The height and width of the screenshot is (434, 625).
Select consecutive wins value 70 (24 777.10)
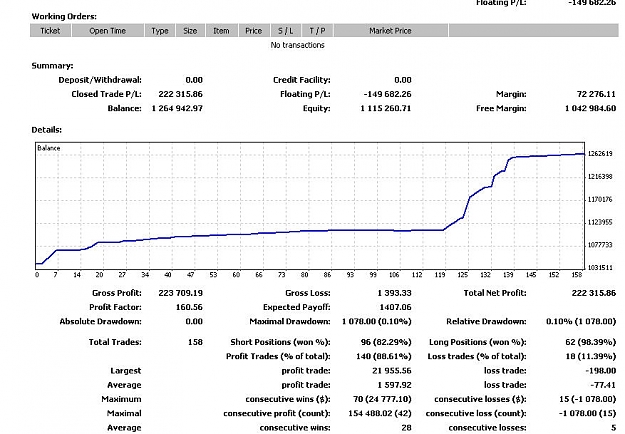coord(382,399)
